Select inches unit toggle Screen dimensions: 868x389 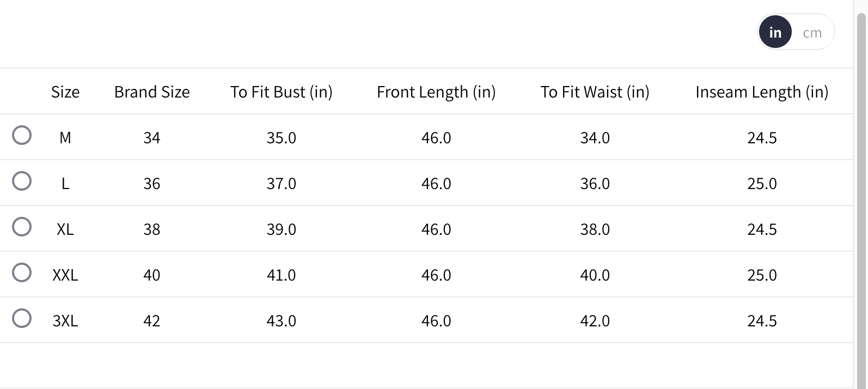coord(775,33)
